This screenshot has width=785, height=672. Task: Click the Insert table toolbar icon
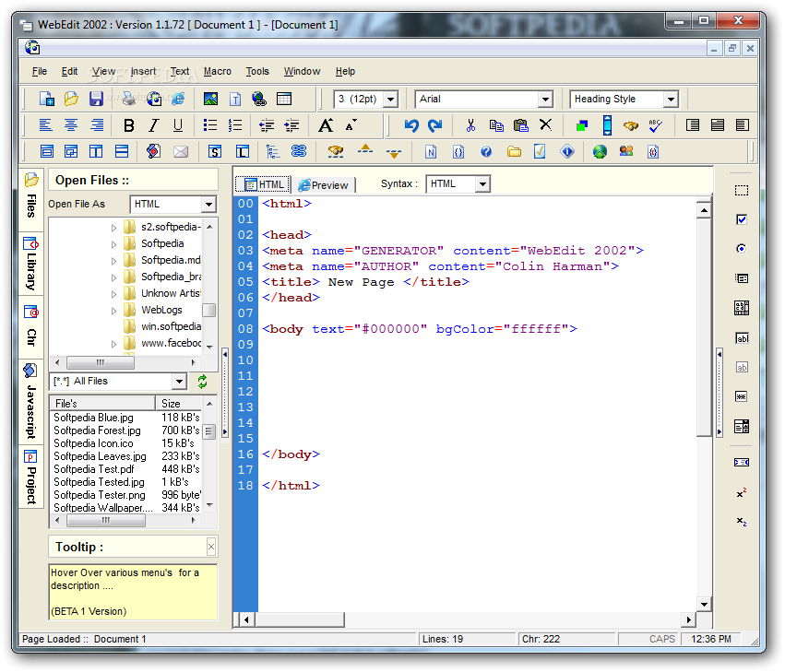click(284, 99)
